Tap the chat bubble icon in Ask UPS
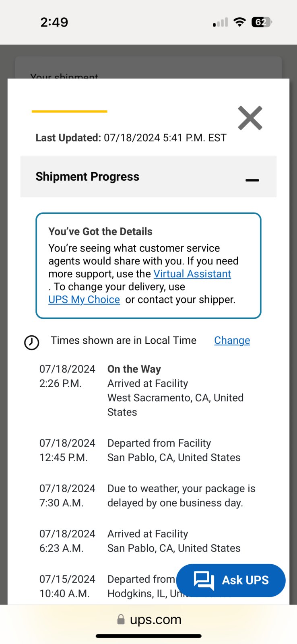The image size is (297, 644). pos(204,581)
